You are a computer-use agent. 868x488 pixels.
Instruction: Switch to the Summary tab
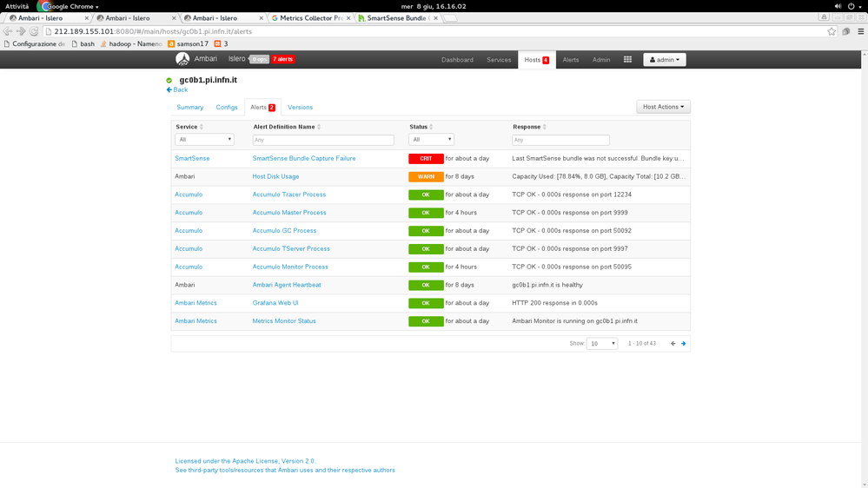[x=190, y=108]
